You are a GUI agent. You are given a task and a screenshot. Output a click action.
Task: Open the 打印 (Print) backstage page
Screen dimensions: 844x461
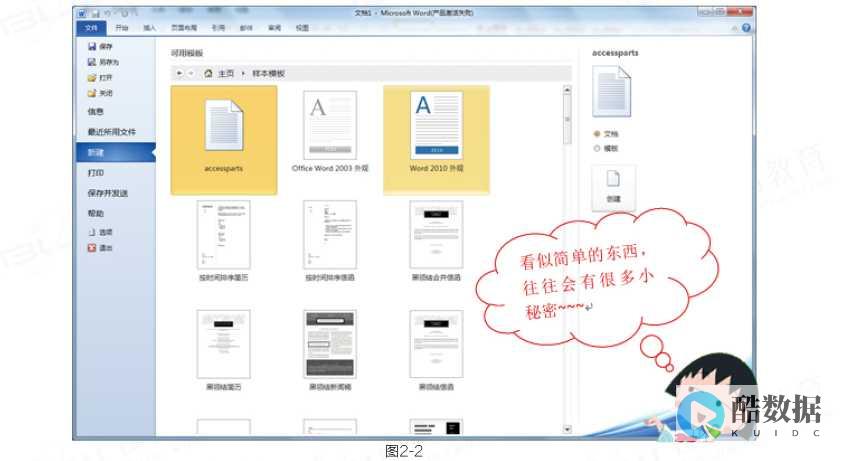click(95, 173)
